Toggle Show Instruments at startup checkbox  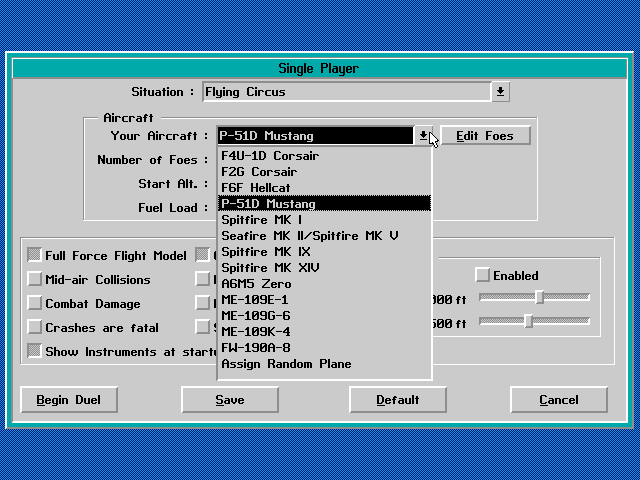(x=34, y=351)
